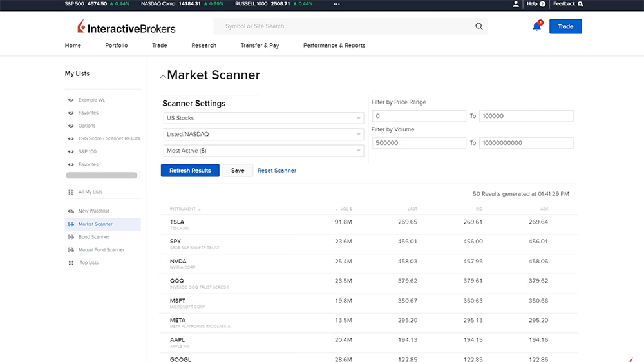The image size is (644, 362).
Task: Open the Portfolio menu
Action: [x=117, y=46]
